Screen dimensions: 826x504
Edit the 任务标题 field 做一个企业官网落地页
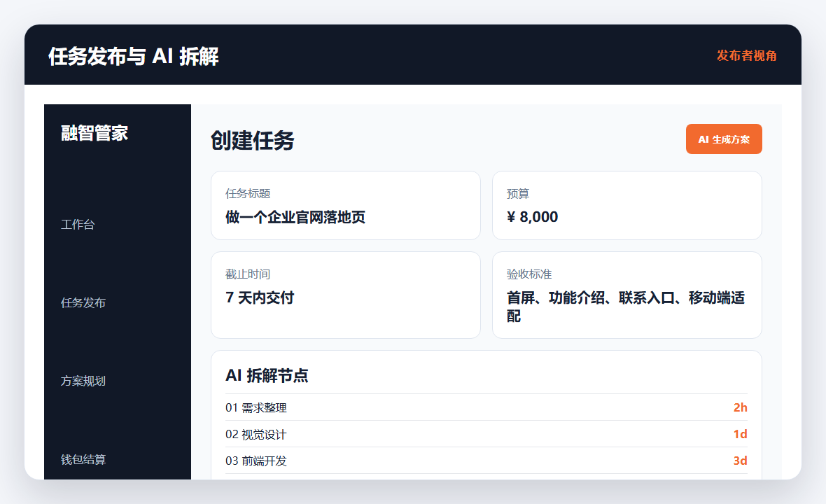pyautogui.click(x=346, y=205)
